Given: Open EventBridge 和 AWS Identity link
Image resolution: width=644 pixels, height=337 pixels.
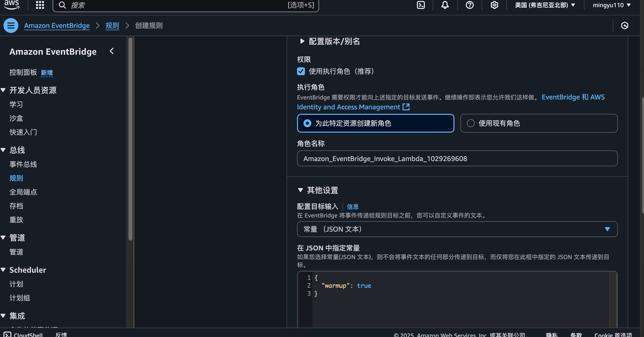Looking at the screenshot, I should [573, 97].
